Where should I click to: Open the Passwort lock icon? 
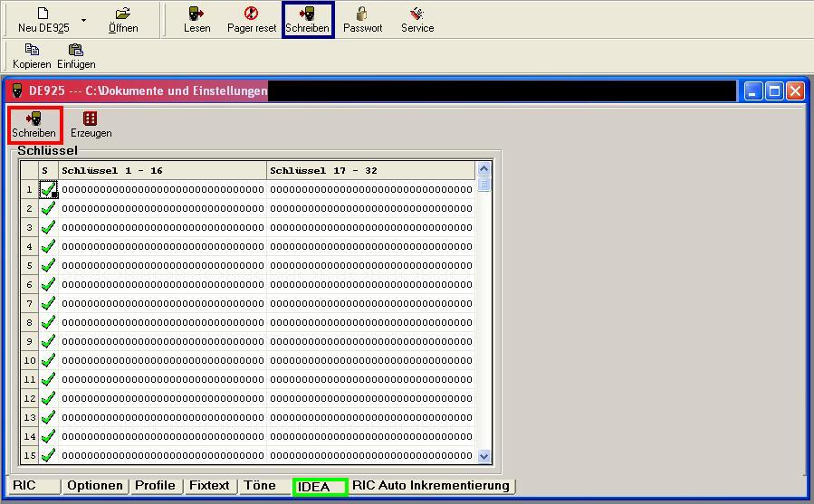362,14
